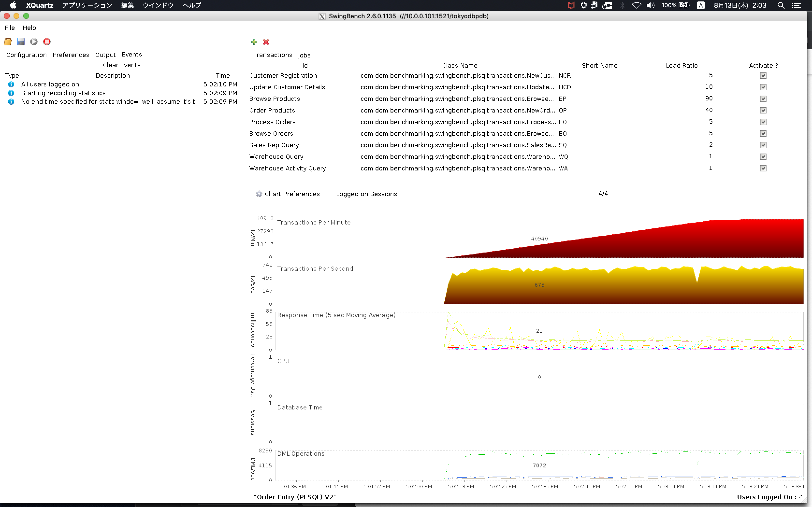Disable the bottom checkbox in the right column
Screen dimensions: 812x507
764,168
